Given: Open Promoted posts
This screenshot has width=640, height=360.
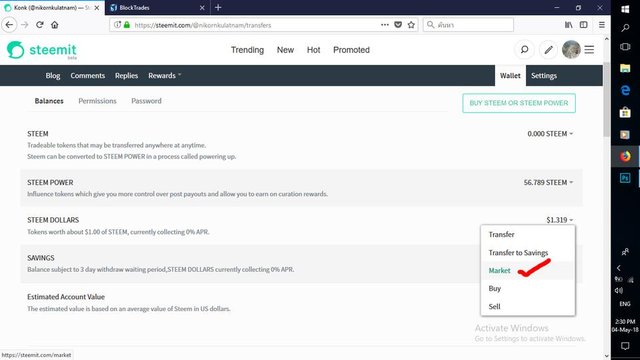Looking at the screenshot, I should (x=351, y=50).
